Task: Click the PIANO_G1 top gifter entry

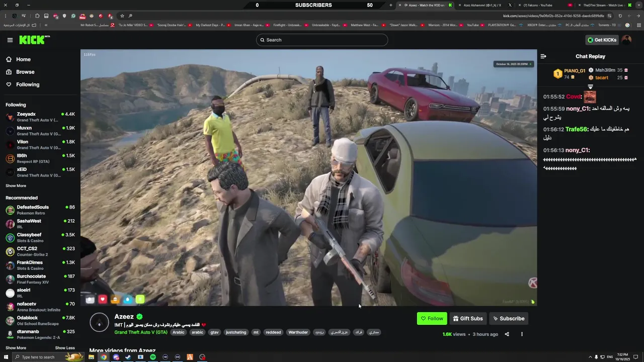Action: [570, 74]
